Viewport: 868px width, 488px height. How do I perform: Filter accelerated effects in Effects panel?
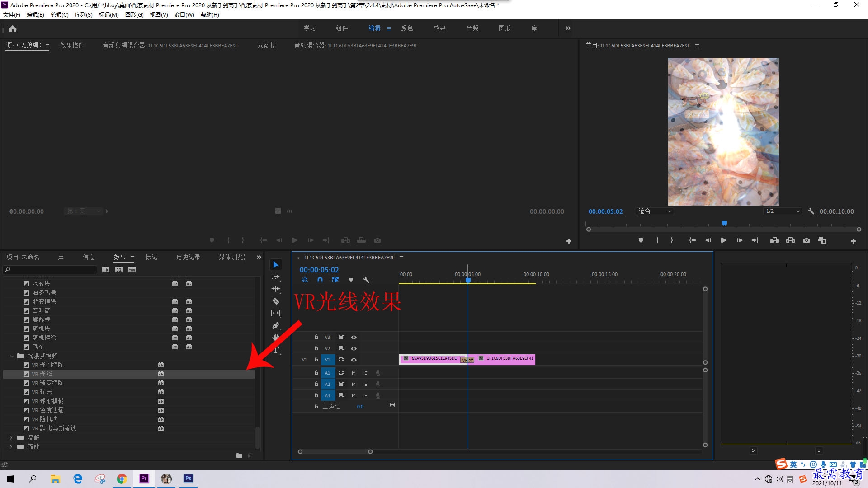click(106, 270)
